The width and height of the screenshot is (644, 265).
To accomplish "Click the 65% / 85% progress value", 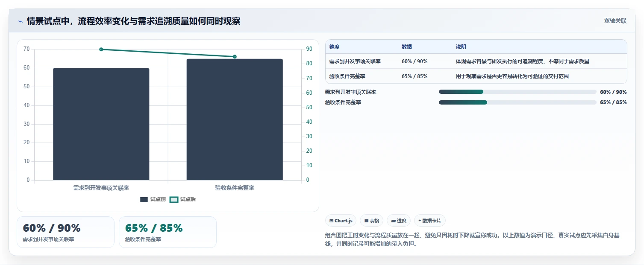I will point(613,102).
